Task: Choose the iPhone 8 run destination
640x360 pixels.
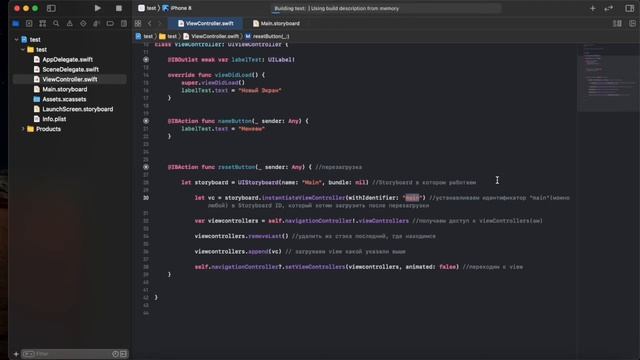Action: pyautogui.click(x=177, y=8)
